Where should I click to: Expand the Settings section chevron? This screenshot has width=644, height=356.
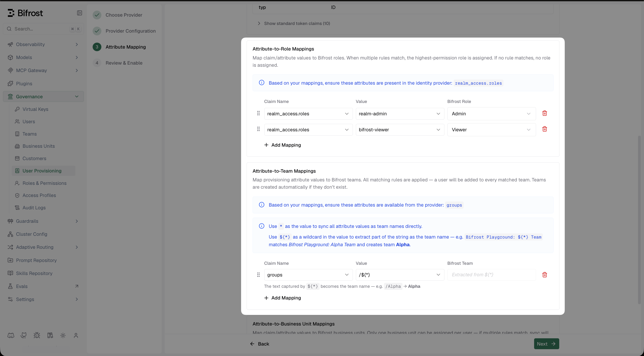tap(77, 299)
